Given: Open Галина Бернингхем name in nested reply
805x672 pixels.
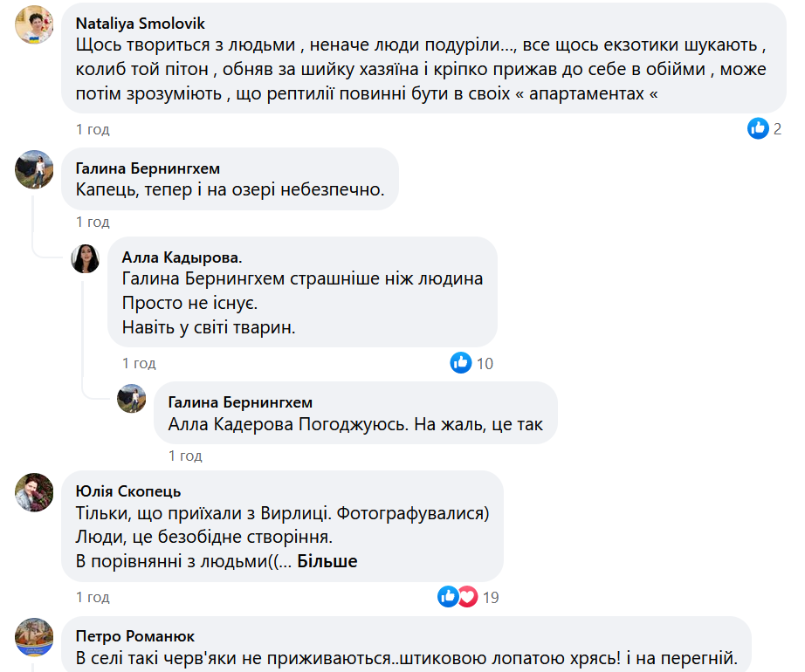Looking at the screenshot, I should click(x=240, y=402).
